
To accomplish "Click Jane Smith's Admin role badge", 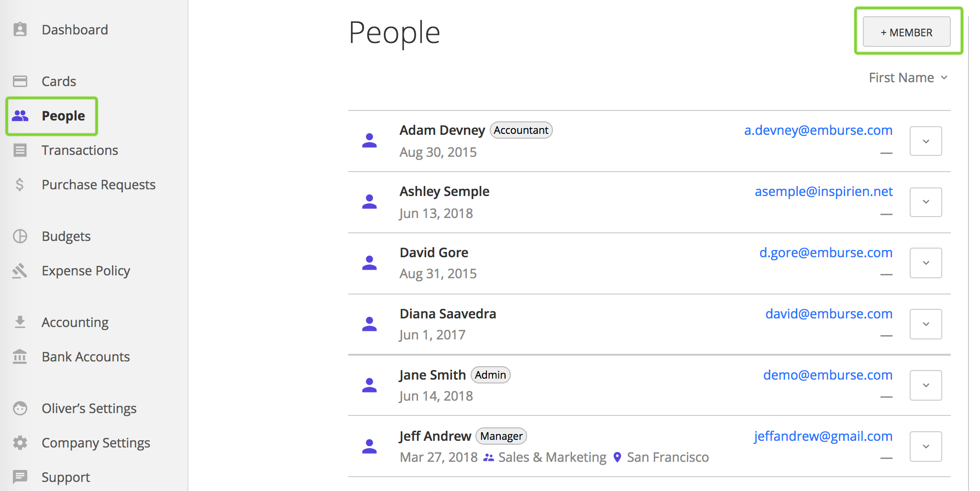I will click(490, 375).
